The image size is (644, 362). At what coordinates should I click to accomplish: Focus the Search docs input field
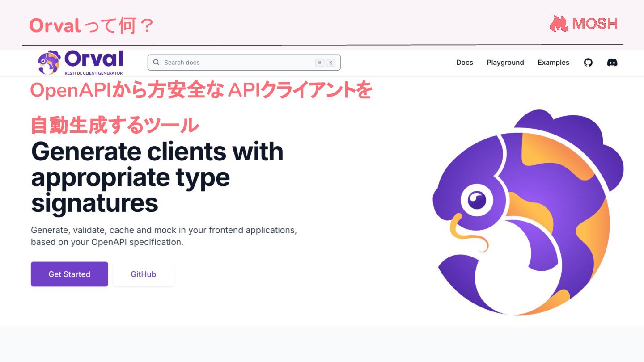pos(244,63)
